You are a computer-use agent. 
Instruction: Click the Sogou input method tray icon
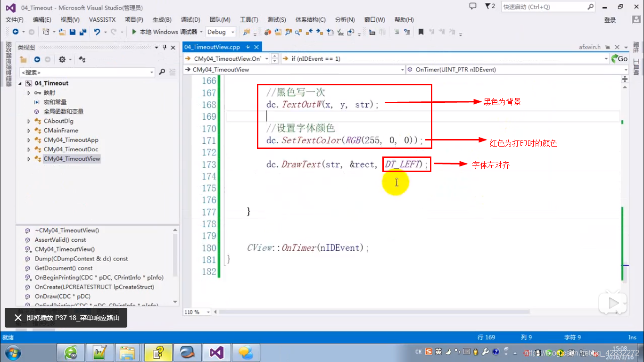click(x=429, y=352)
